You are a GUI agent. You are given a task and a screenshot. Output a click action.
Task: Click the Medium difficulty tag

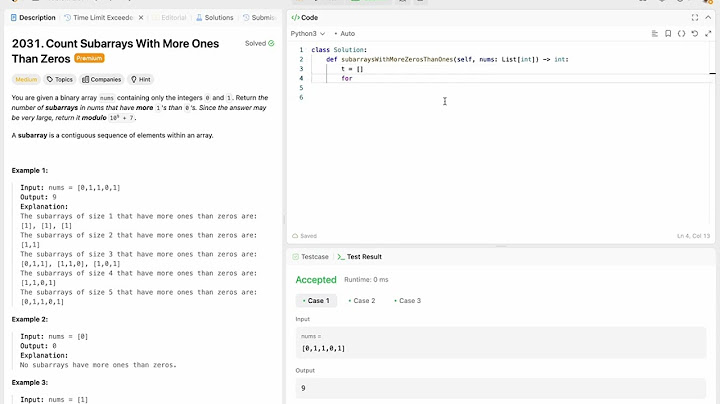[x=26, y=79]
